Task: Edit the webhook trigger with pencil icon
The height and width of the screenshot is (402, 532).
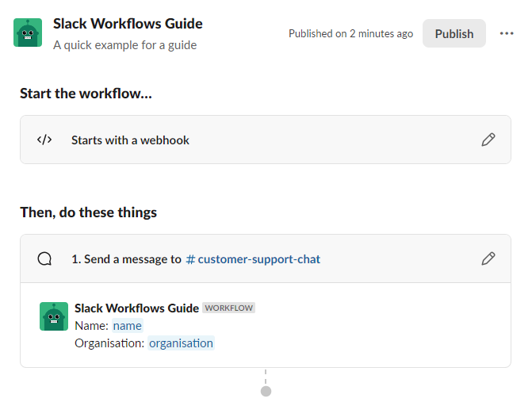Action: [488, 140]
